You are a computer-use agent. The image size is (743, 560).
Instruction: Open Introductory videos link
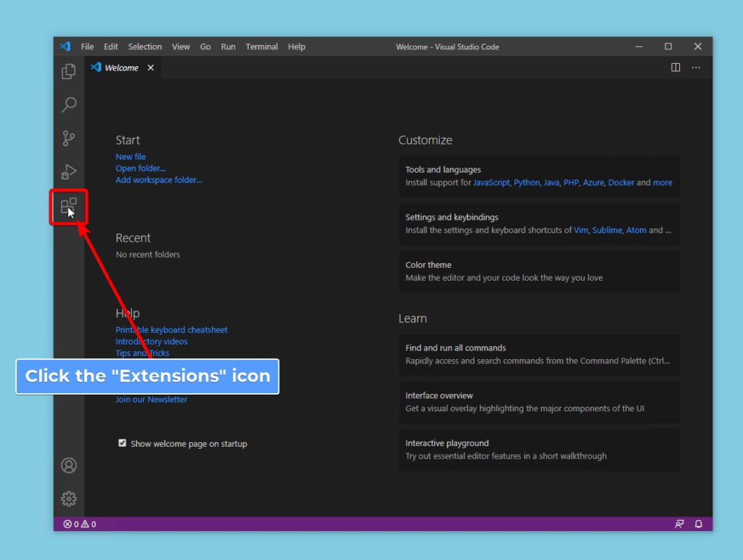(x=152, y=342)
